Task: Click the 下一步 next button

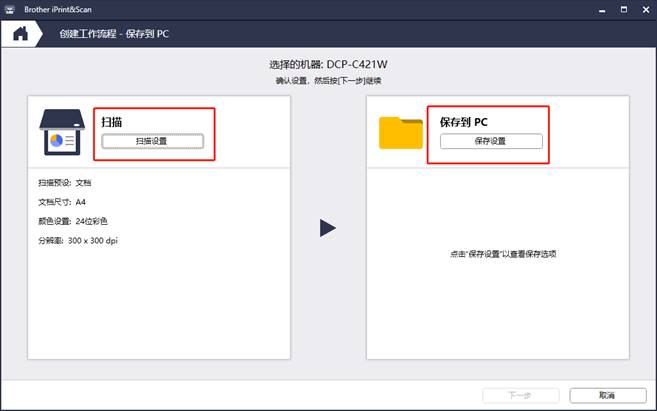Action: point(521,395)
